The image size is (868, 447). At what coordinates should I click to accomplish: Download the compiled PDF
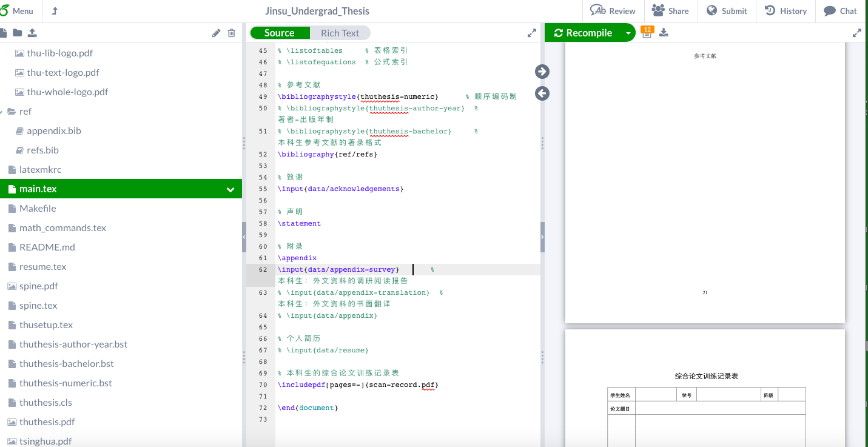[664, 33]
